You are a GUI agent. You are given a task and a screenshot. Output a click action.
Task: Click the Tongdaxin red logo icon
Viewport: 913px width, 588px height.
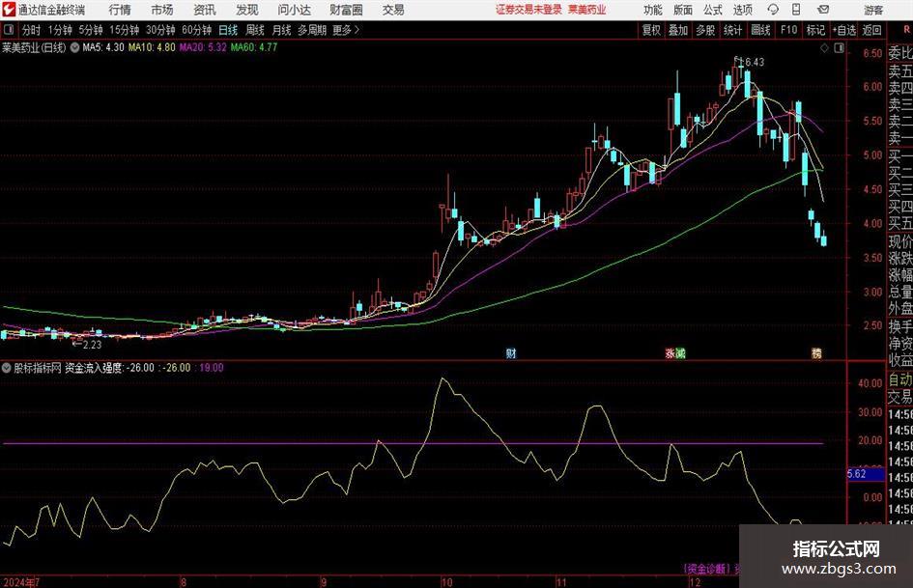click(x=9, y=10)
